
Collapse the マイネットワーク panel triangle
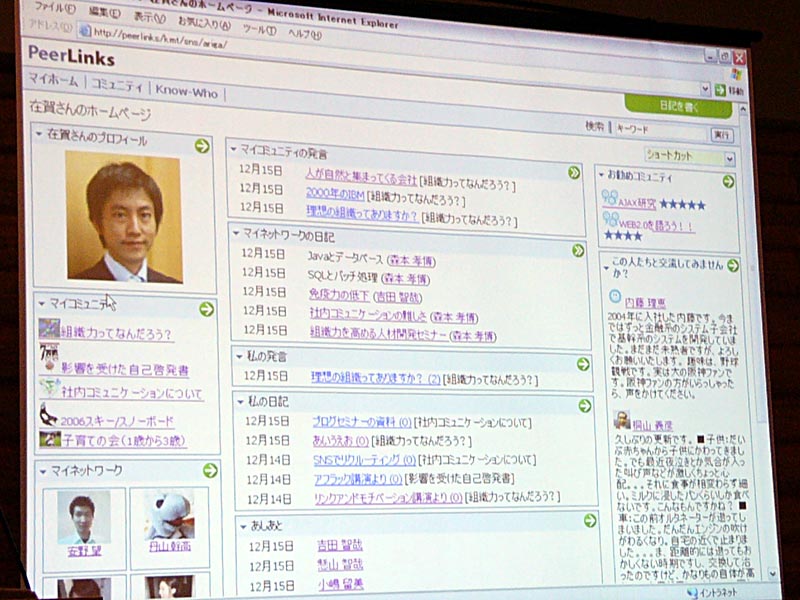pos(43,471)
